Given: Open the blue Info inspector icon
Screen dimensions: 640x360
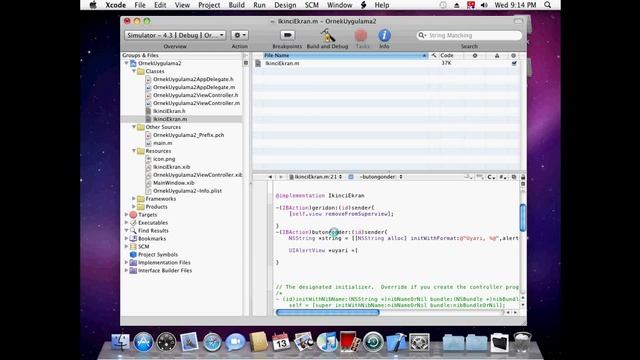Looking at the screenshot, I should click(384, 36).
